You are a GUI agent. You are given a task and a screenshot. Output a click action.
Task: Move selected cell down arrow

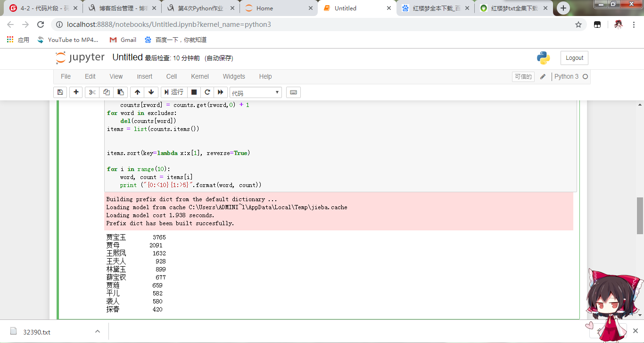coord(151,92)
